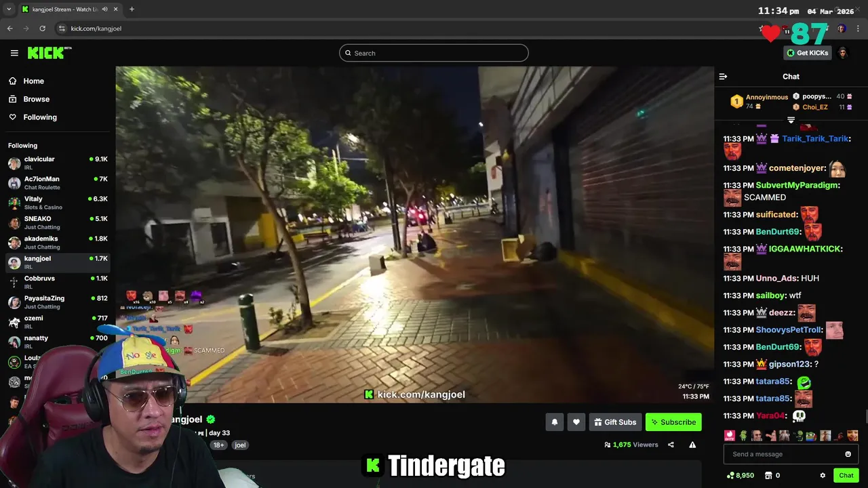View top gifter Annoyinmous on leaderboard

click(x=759, y=102)
